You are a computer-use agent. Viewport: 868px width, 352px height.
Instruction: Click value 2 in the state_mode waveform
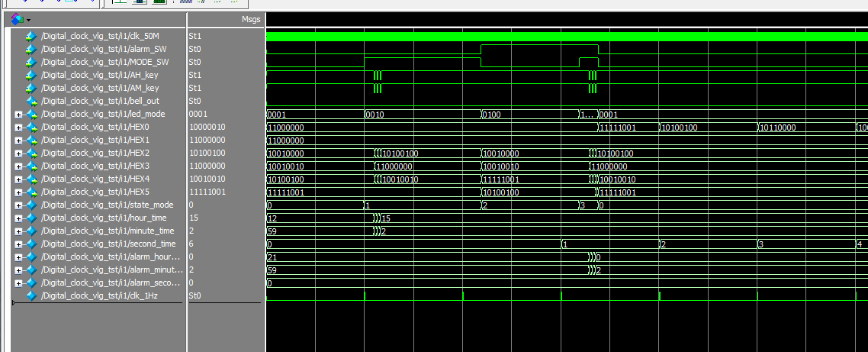point(485,205)
